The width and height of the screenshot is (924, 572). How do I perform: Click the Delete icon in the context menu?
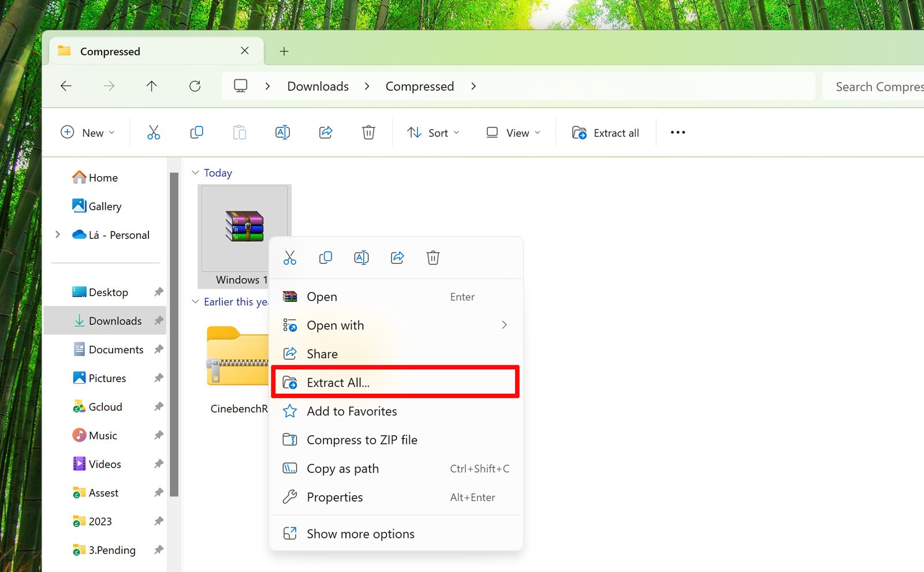(433, 257)
